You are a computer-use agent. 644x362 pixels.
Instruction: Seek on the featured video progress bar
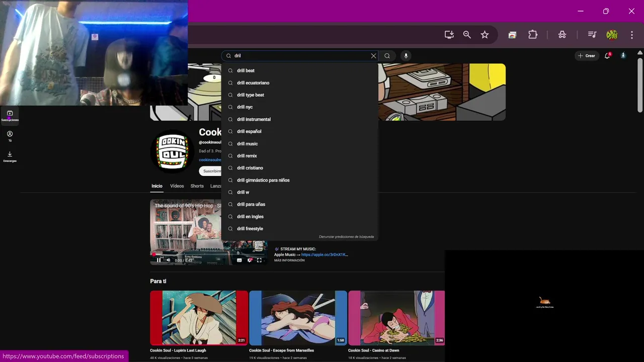coord(209,255)
